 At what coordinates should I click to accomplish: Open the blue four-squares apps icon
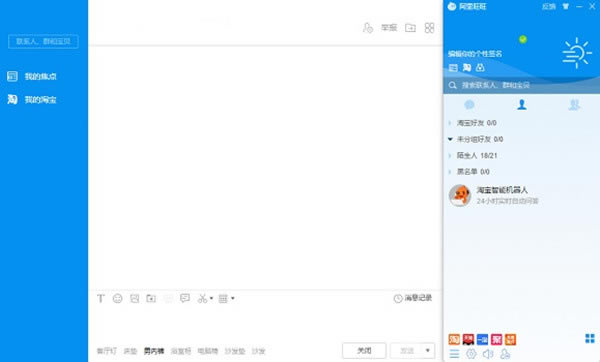[590, 338]
